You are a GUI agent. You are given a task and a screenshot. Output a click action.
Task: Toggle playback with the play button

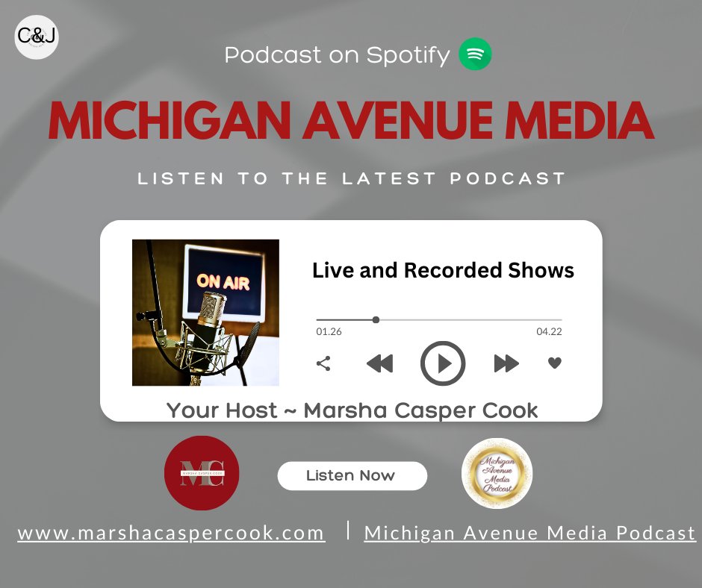(x=443, y=363)
